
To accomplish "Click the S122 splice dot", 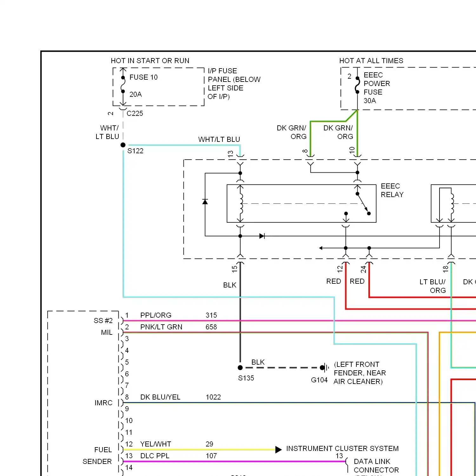I will pos(123,145).
